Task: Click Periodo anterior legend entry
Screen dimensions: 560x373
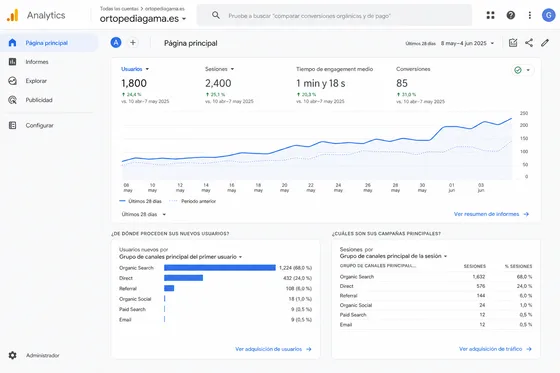Action: [x=193, y=201]
